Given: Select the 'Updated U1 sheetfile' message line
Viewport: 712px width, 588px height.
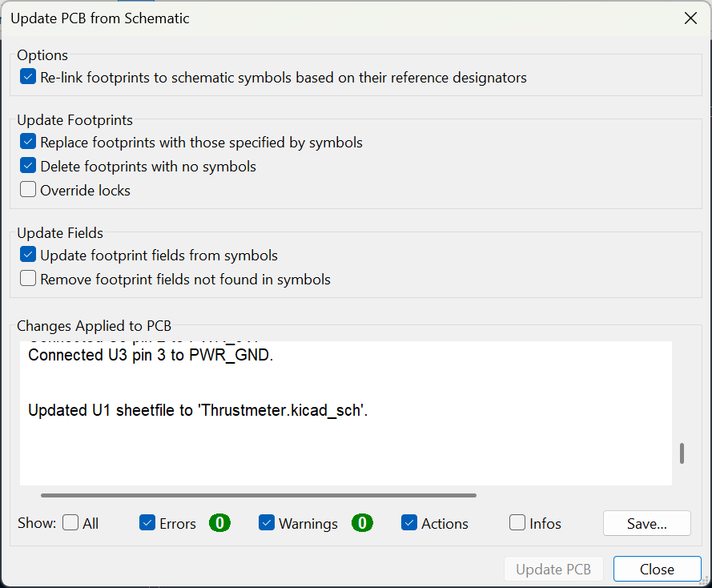Looking at the screenshot, I should click(x=197, y=410).
